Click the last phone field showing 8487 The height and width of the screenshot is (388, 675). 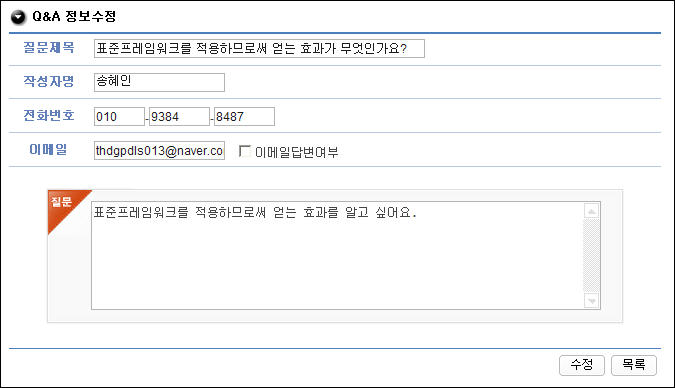pos(244,117)
